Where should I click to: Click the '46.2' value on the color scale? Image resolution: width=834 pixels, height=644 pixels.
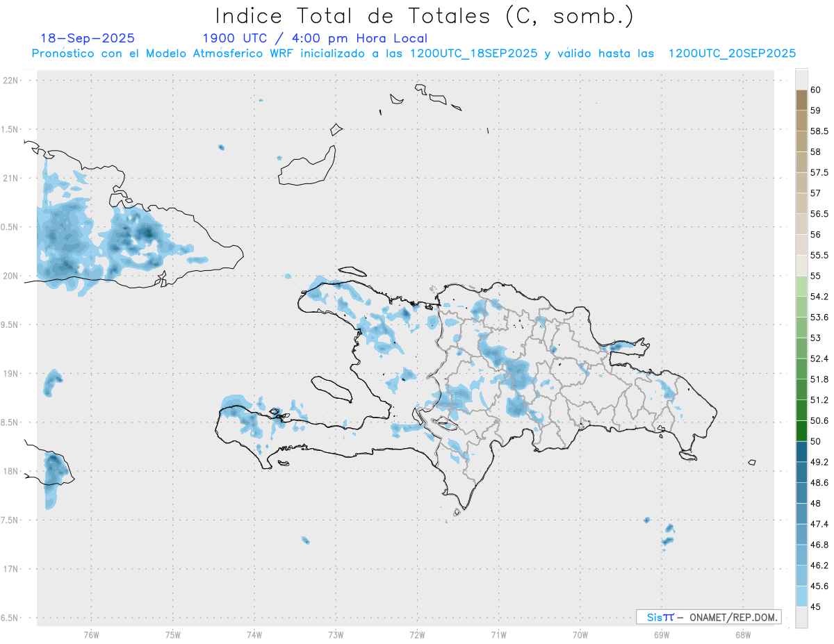pos(819,565)
